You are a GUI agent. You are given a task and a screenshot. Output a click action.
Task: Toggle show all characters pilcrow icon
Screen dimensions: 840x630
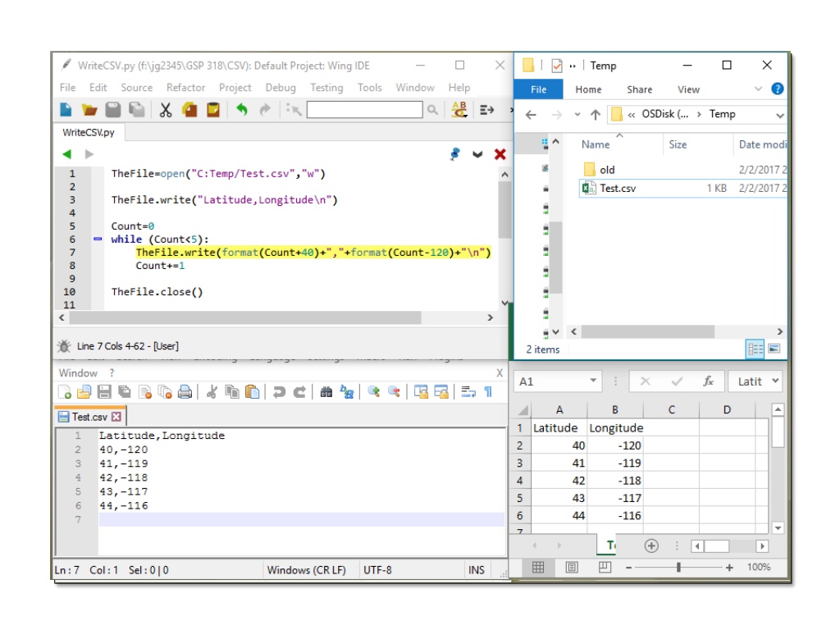pos(489,392)
